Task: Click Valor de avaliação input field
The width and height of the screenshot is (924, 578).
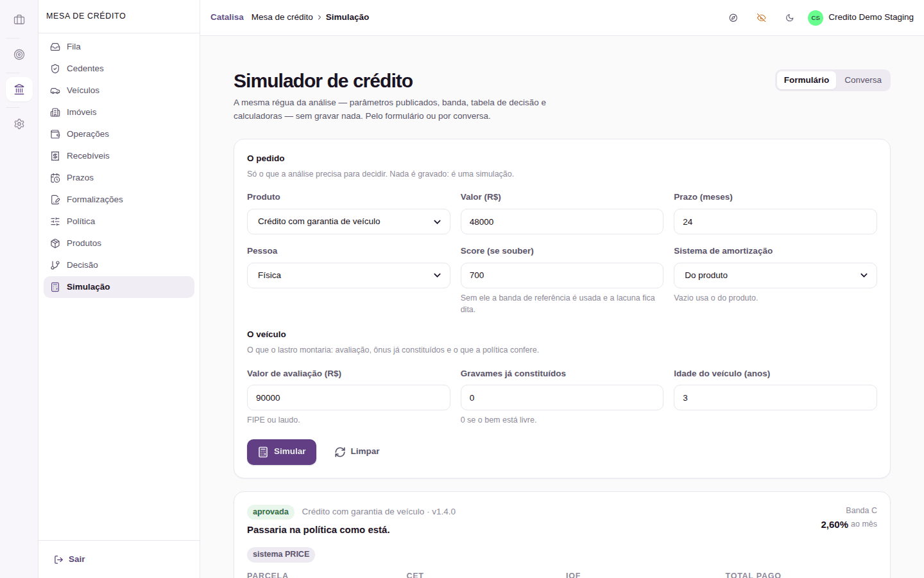Action: point(348,398)
